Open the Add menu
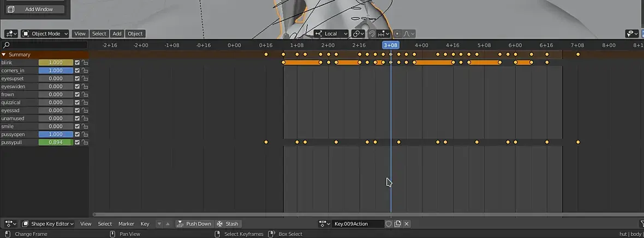The width and height of the screenshot is (644, 238). pos(117,34)
